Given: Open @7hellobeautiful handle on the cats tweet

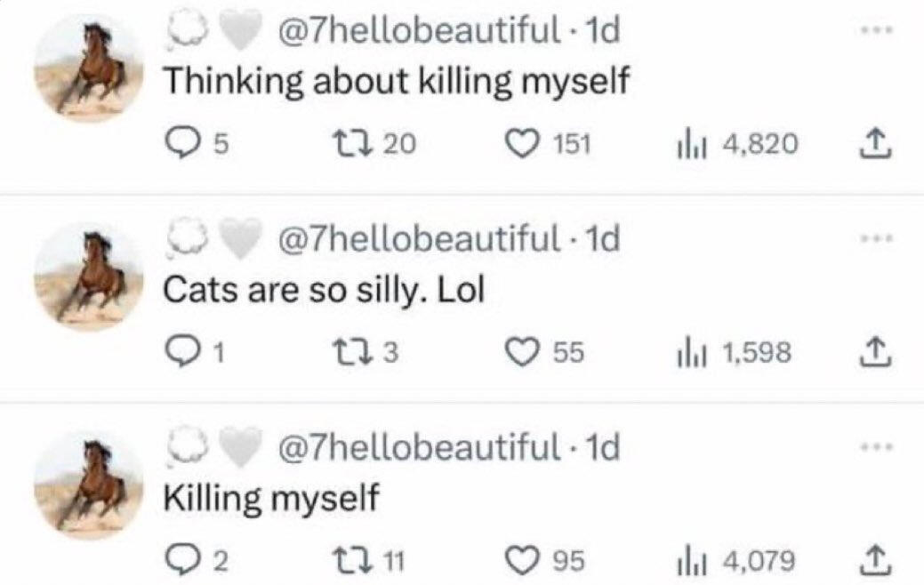Looking at the screenshot, I should pyautogui.click(x=418, y=239).
